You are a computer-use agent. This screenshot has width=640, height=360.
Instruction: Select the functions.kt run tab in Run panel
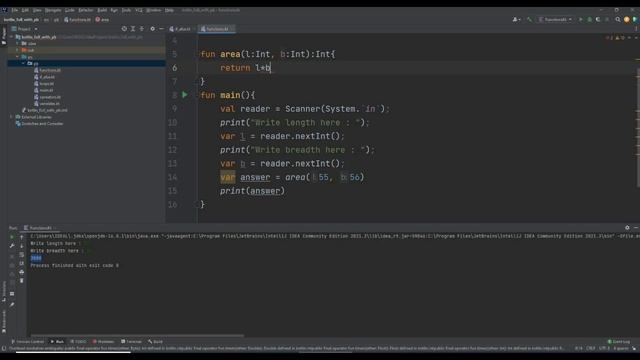click(40, 228)
